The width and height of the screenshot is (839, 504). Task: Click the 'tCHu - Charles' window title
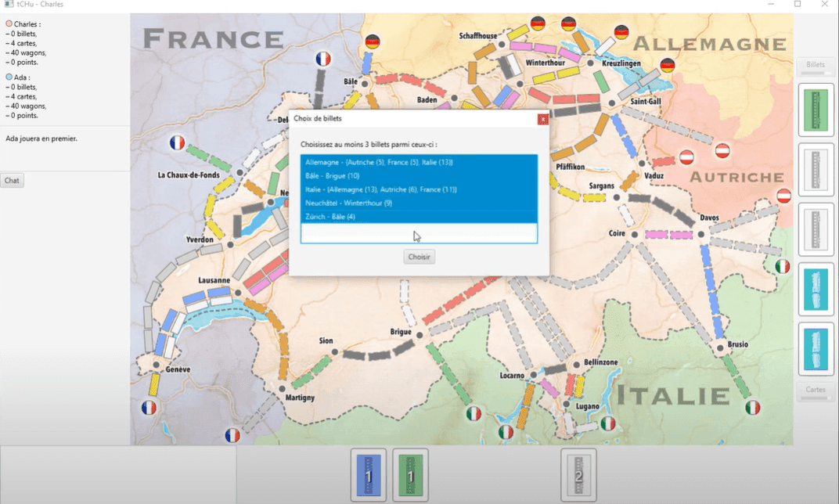[40, 4]
